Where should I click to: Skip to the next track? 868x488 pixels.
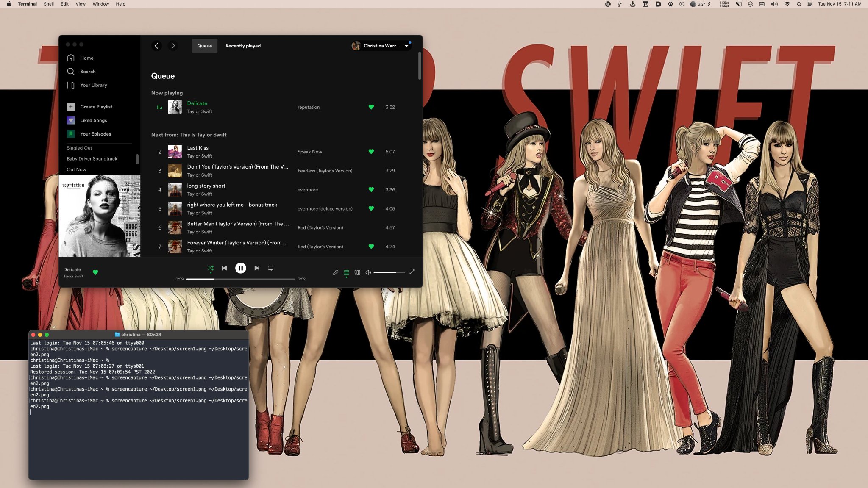pyautogui.click(x=257, y=268)
